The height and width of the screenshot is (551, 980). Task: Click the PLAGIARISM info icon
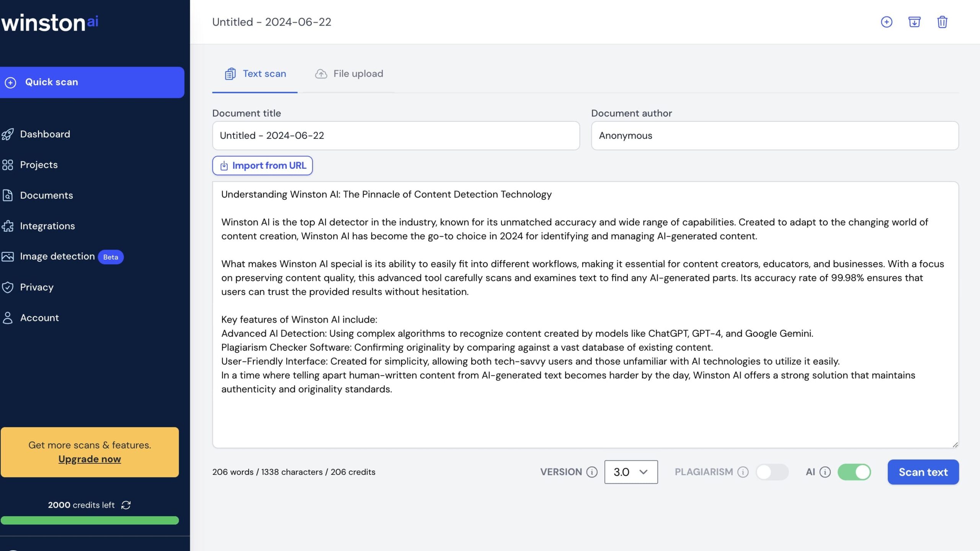pyautogui.click(x=743, y=472)
